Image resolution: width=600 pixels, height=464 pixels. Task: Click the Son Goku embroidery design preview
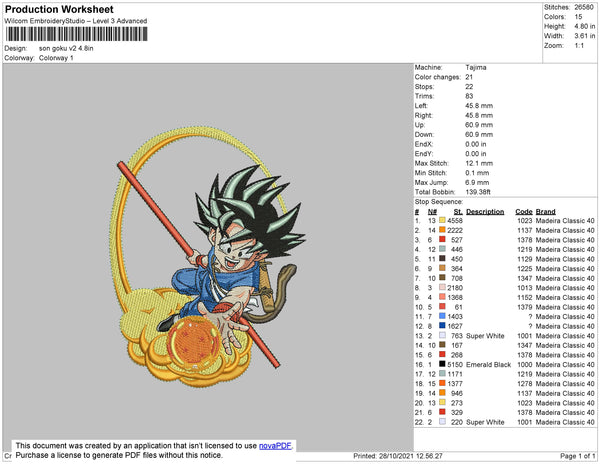pyautogui.click(x=208, y=257)
